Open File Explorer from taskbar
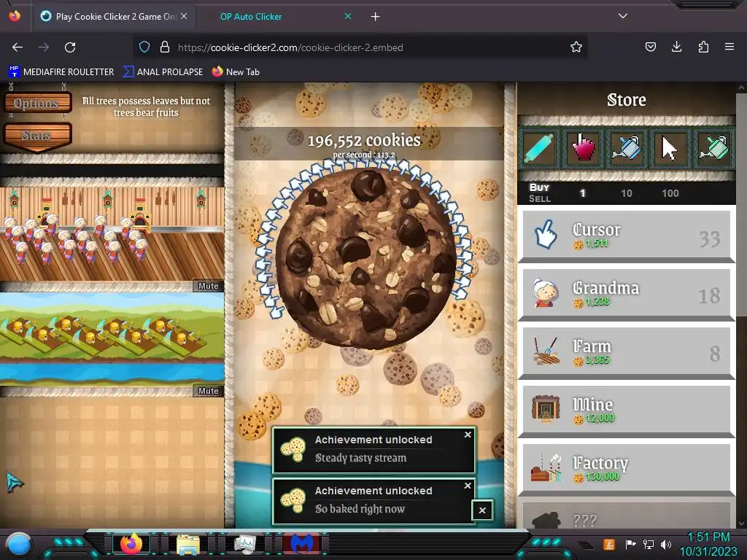This screenshot has width=747, height=560. point(188,545)
